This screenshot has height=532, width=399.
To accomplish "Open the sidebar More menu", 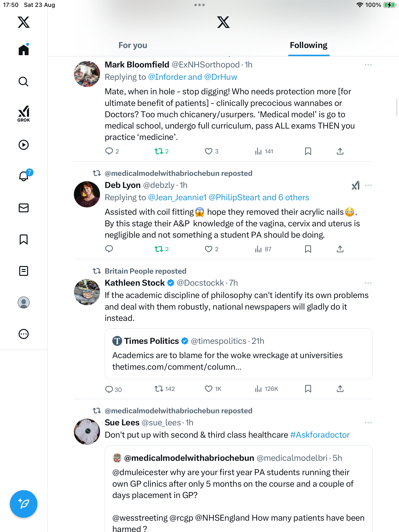I will 24,334.
